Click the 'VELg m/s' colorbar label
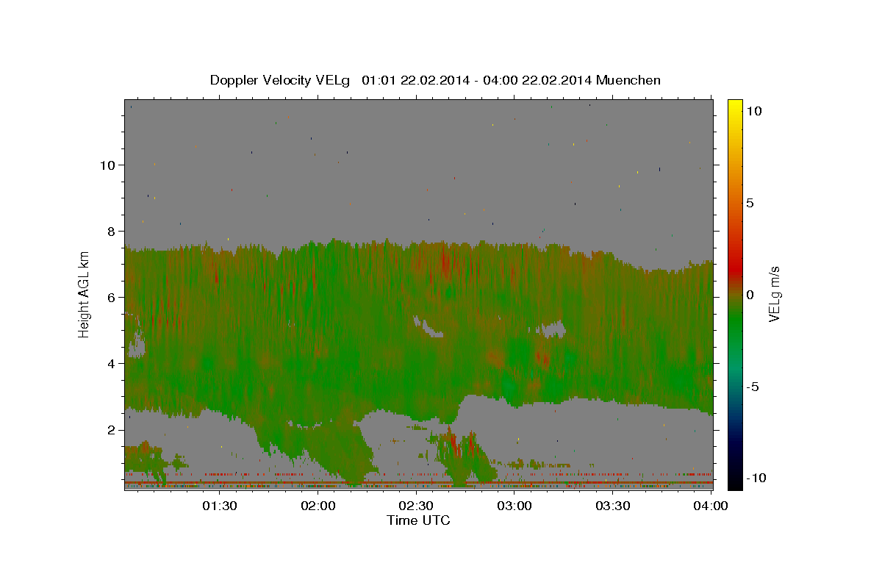 point(774,294)
